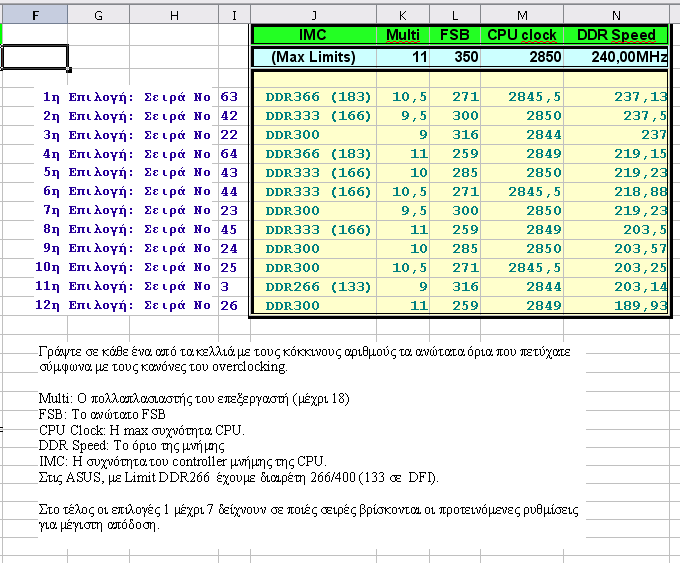The width and height of the screenshot is (680, 563).
Task: Click DDR Speed value 237,13
Action: click(640, 97)
